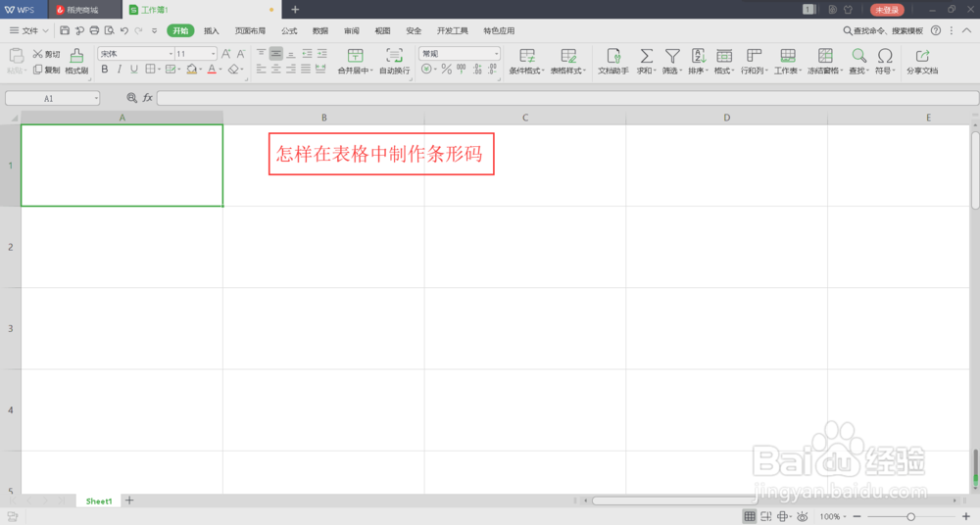This screenshot has height=525, width=980.
Task: Add a new sheet with the plus button
Action: [129, 500]
